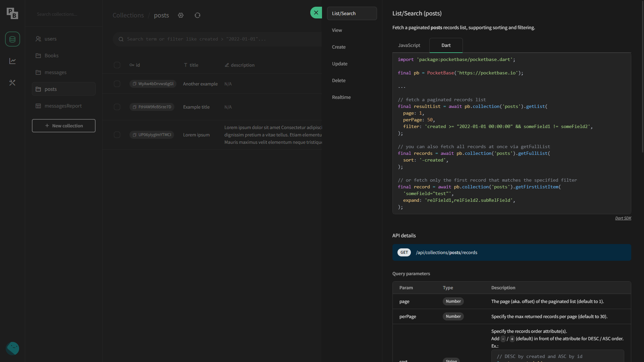Refresh the posts records list
The width and height of the screenshot is (644, 362).
pos(197,15)
